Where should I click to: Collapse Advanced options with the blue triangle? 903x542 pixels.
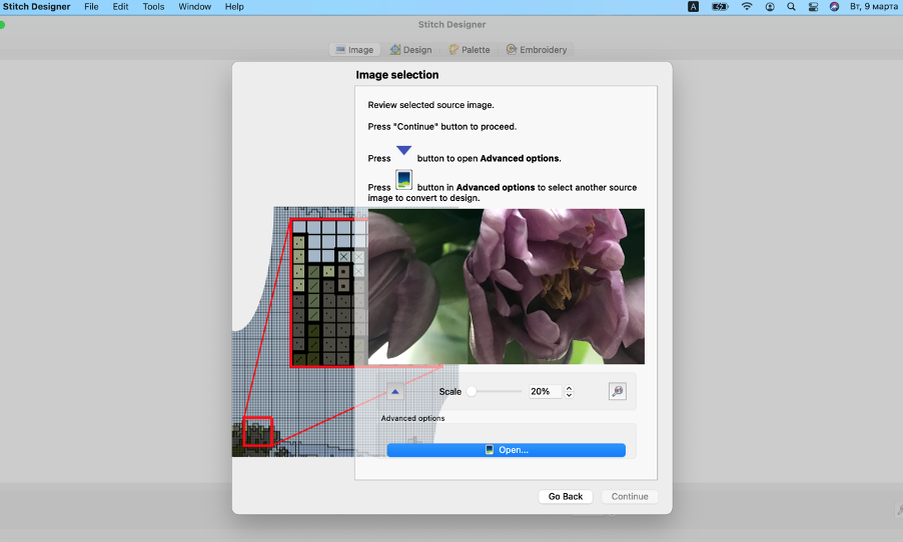pyautogui.click(x=395, y=392)
